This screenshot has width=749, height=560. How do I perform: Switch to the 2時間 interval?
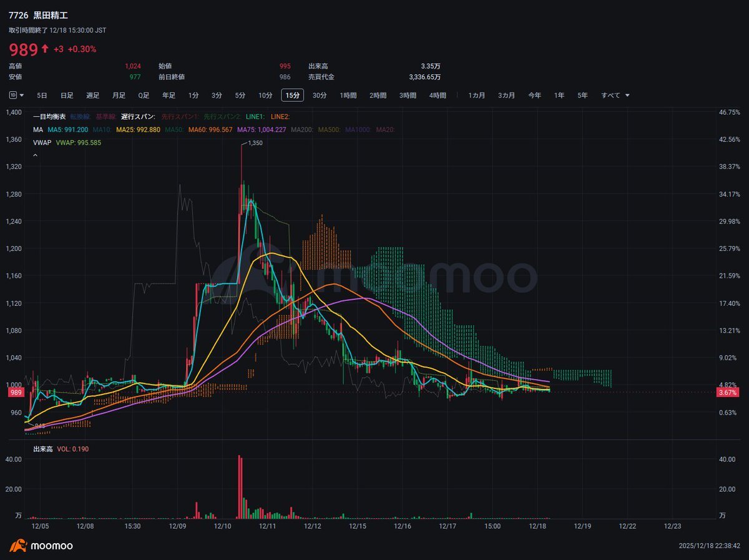click(378, 96)
